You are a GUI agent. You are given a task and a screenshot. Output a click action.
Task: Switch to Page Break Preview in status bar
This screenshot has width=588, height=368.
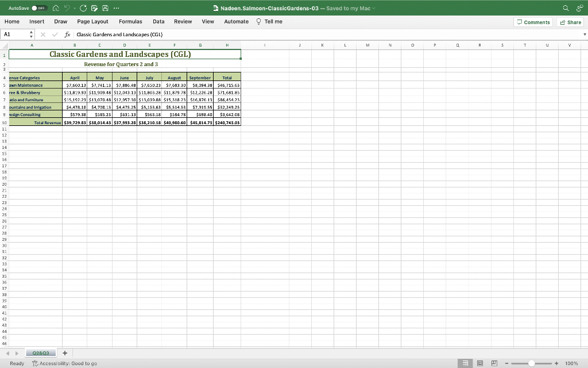click(x=494, y=363)
